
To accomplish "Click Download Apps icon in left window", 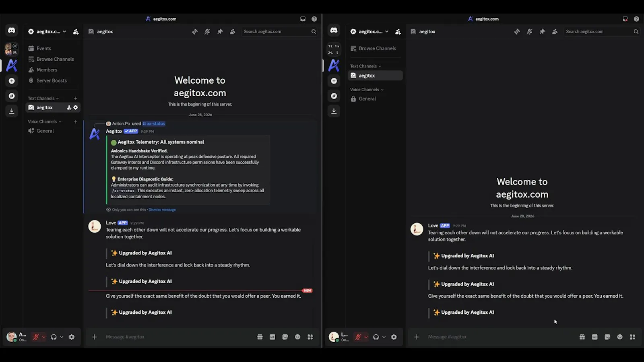I will click(x=12, y=111).
